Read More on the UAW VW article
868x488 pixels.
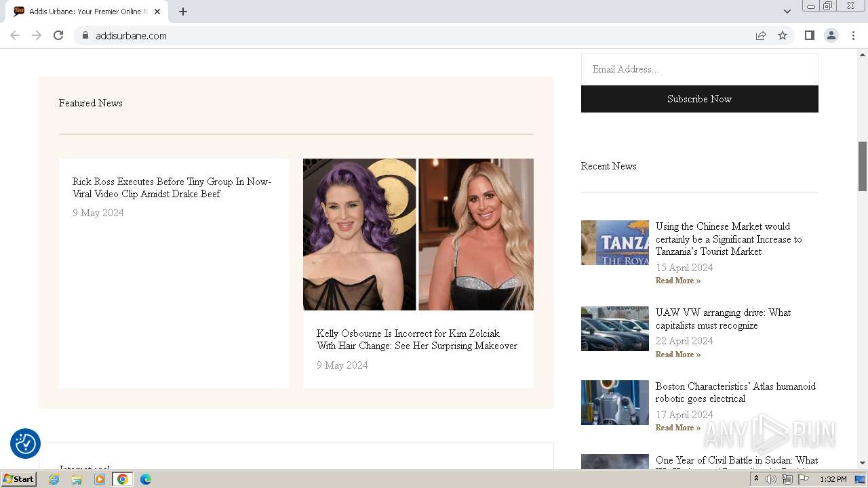[x=677, y=354]
